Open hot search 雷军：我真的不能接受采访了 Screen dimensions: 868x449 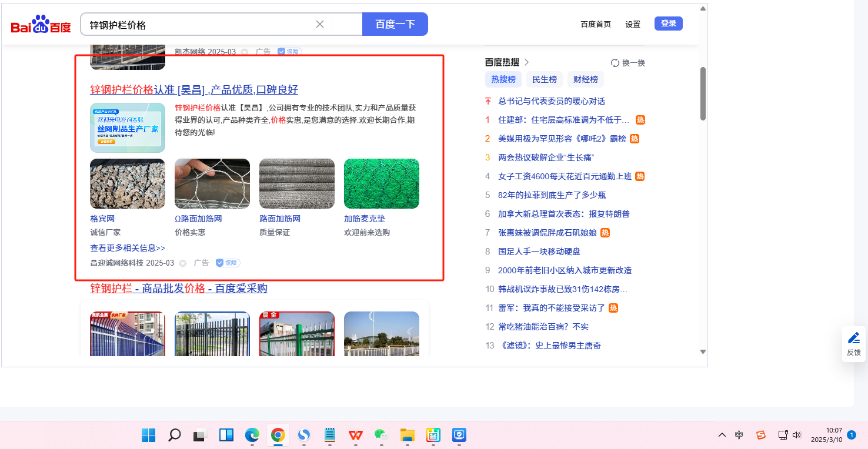552,308
